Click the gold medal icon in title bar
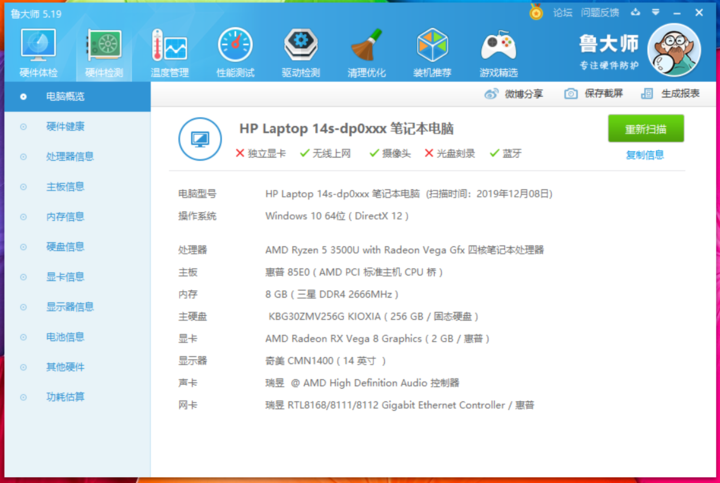This screenshot has width=720, height=483. tap(536, 12)
